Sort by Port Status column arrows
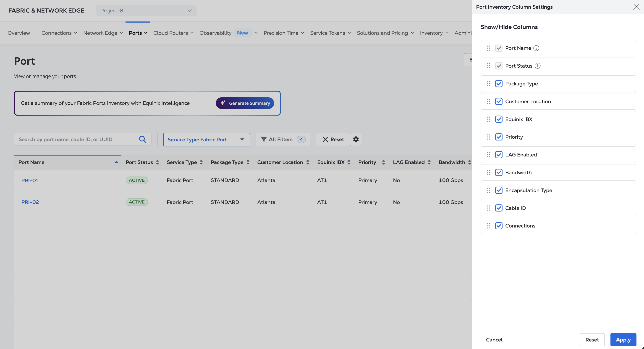The image size is (644, 349). coord(157,162)
